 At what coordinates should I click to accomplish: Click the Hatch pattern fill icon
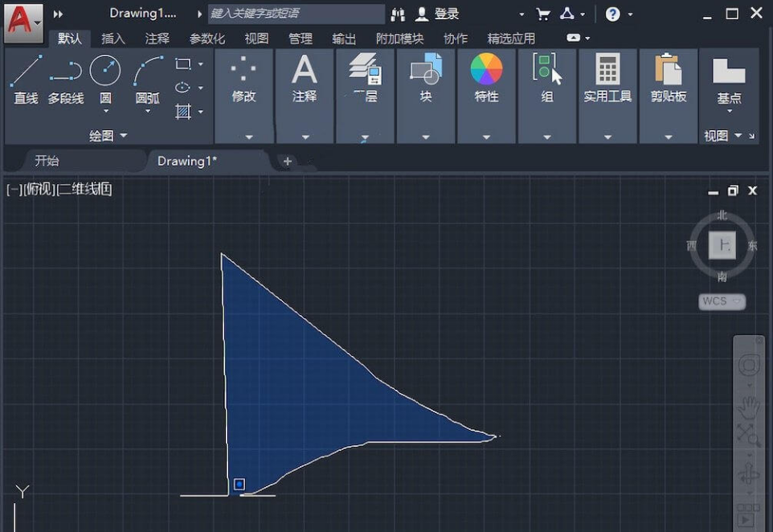pyautogui.click(x=184, y=112)
